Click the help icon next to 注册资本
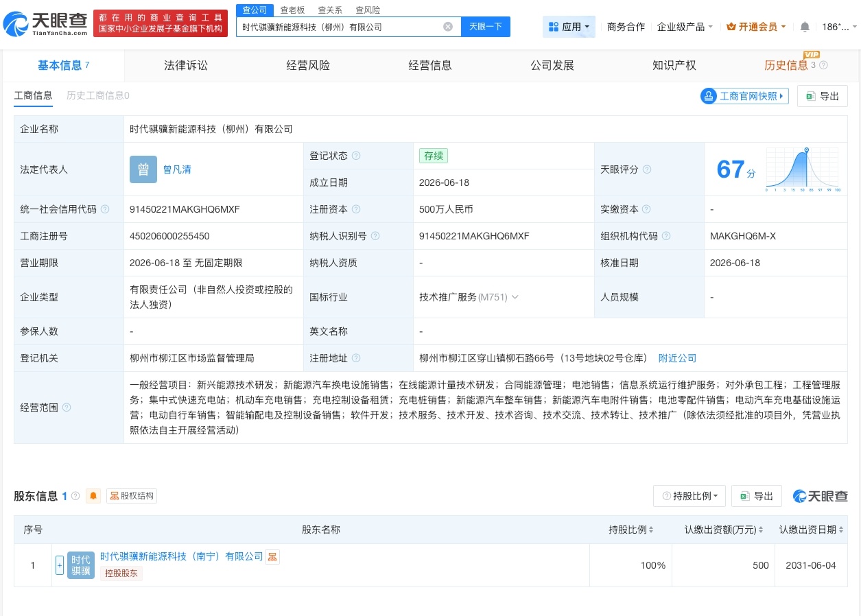861x616 pixels. click(356, 209)
